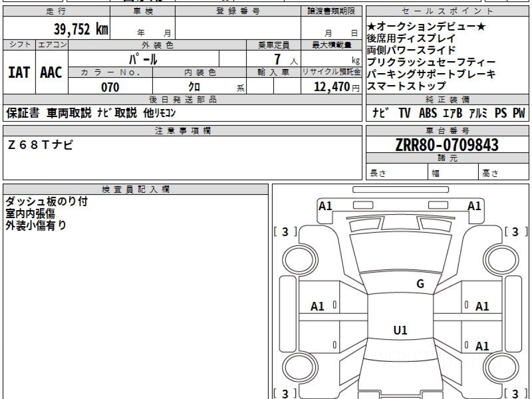The image size is (532, 399).
Task: Select chassis number ZRR80-0709843
Action: point(447,145)
